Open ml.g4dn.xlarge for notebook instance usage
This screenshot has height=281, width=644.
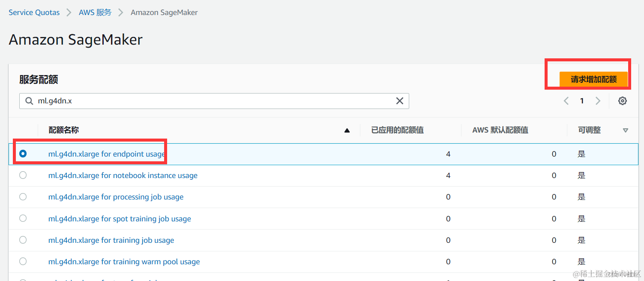(123, 175)
